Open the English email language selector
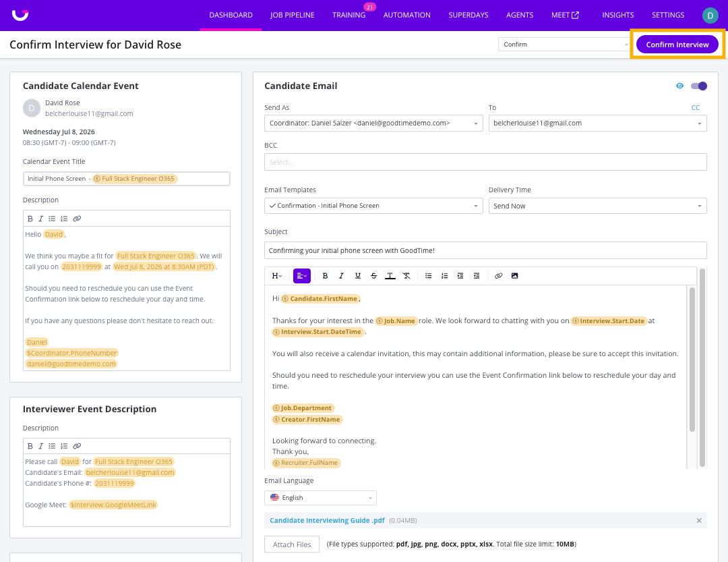 [320, 498]
